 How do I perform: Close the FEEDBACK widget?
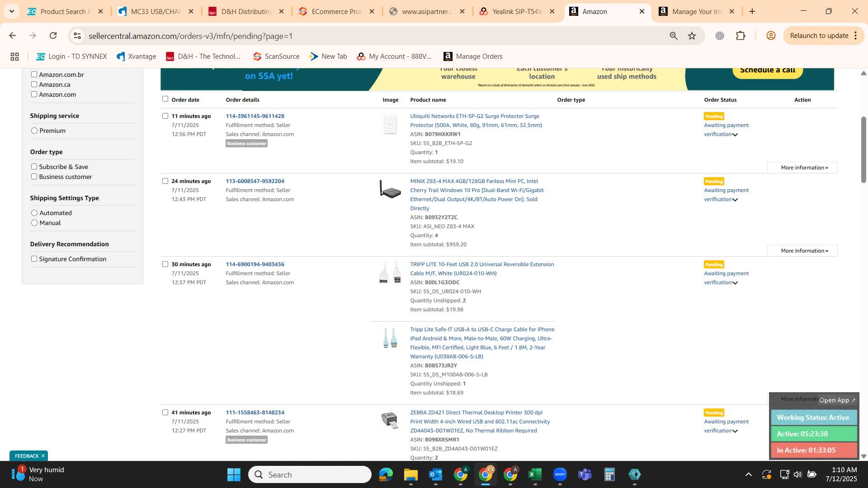click(x=43, y=456)
